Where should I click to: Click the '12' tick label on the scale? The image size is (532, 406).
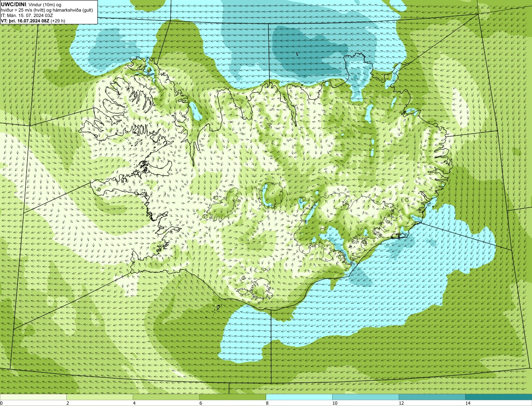click(x=401, y=403)
